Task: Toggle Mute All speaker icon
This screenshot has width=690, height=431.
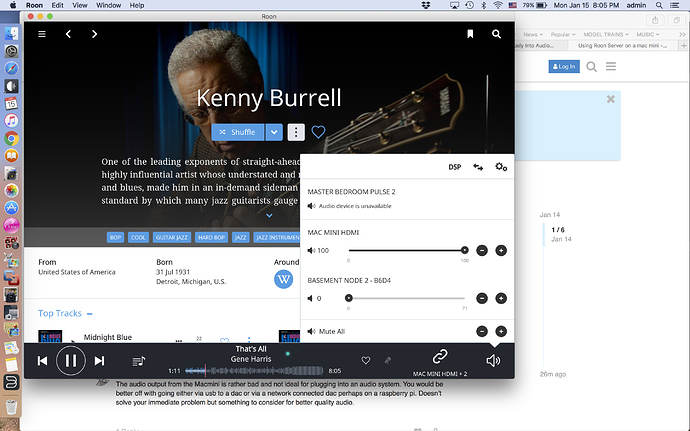Action: click(x=312, y=332)
